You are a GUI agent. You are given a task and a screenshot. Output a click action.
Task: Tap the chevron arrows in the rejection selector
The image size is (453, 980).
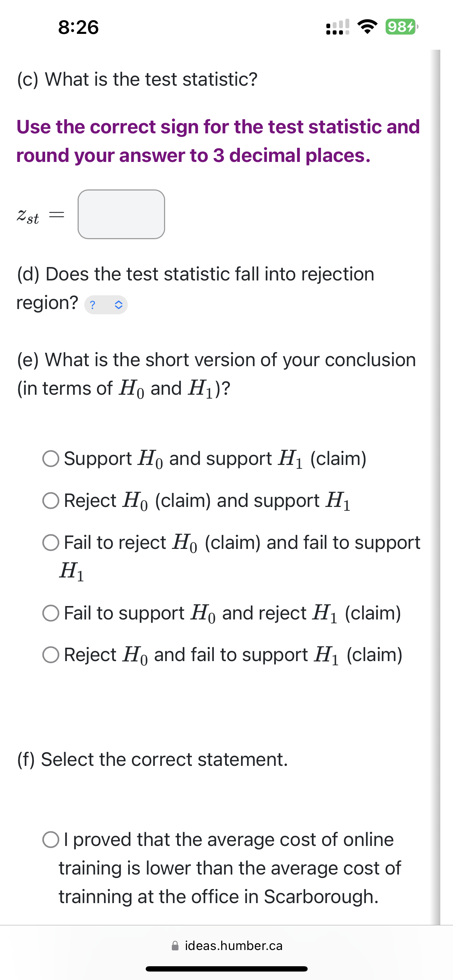(x=119, y=304)
